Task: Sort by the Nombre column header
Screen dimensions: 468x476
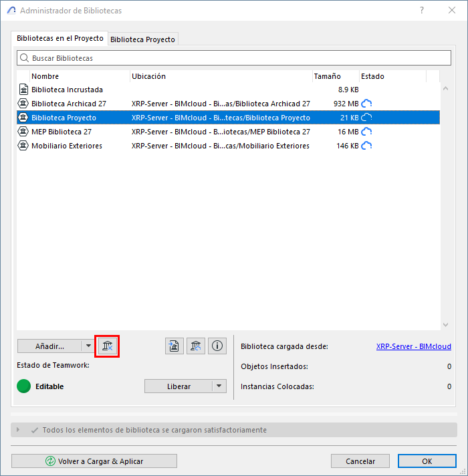Action: (80, 76)
